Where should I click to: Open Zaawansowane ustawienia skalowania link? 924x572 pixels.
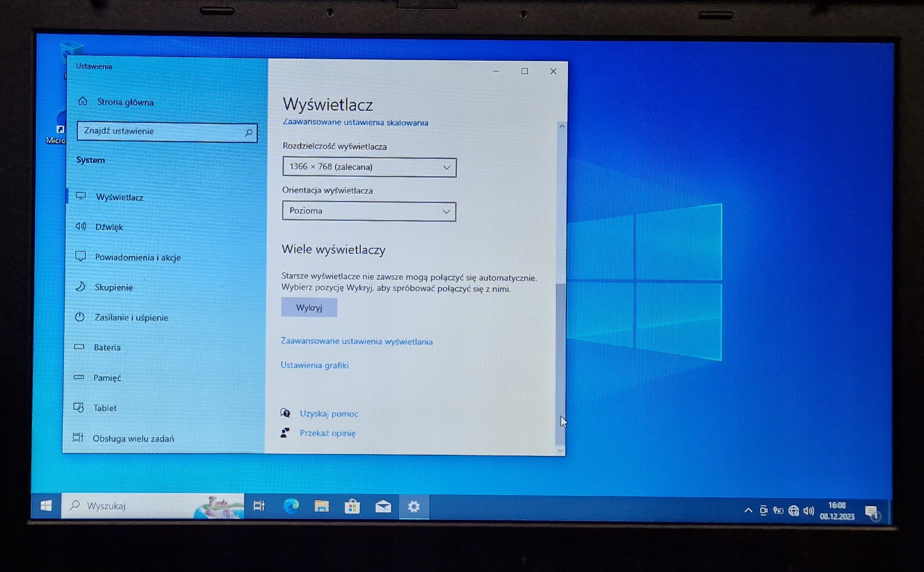[x=355, y=123]
